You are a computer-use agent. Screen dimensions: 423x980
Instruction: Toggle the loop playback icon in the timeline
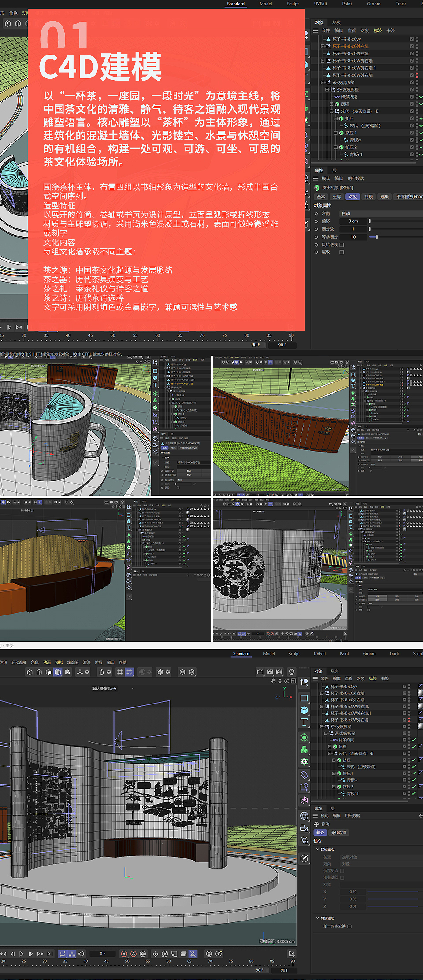tap(62, 954)
